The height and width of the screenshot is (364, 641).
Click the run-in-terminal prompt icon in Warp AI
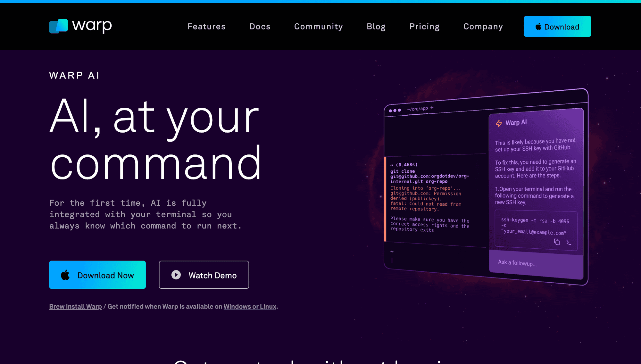pos(569,243)
